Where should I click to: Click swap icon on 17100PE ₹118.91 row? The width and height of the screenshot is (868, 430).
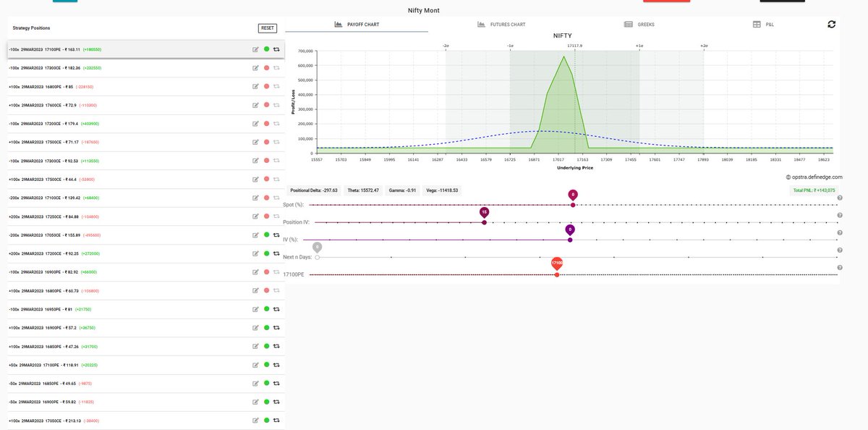pyautogui.click(x=276, y=365)
